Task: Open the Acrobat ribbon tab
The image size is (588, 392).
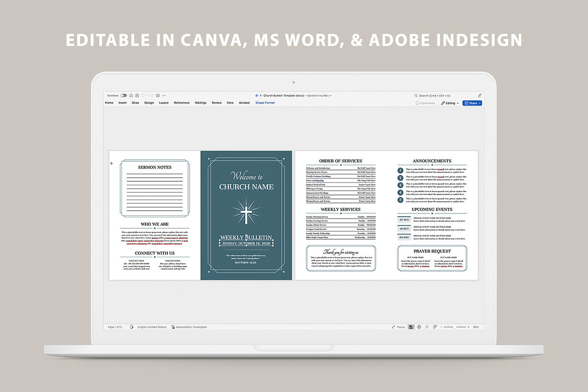Action: (245, 103)
